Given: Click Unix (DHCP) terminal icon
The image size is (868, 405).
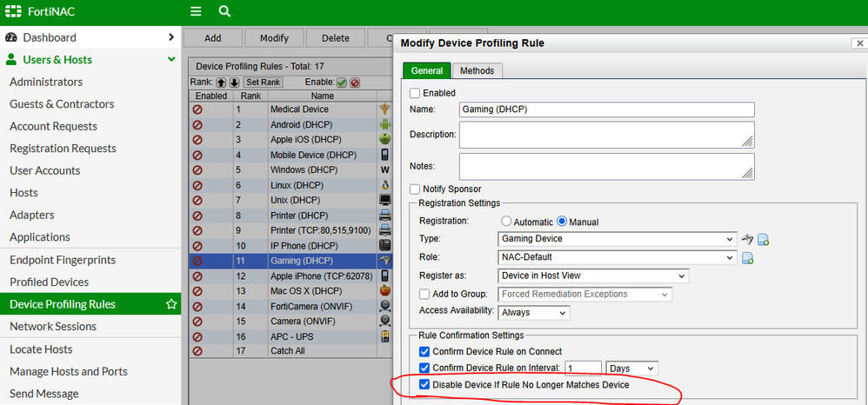Looking at the screenshot, I should click(384, 200).
